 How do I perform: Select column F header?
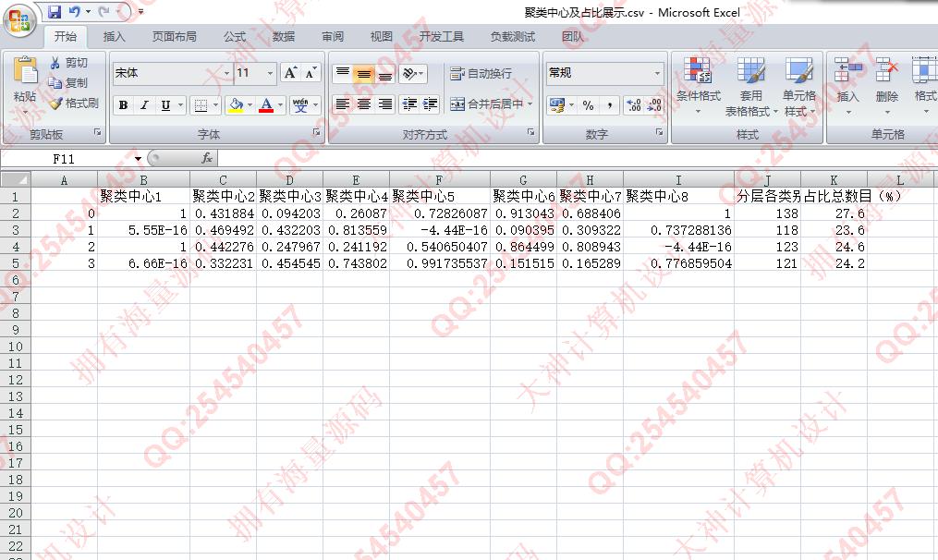coord(439,179)
